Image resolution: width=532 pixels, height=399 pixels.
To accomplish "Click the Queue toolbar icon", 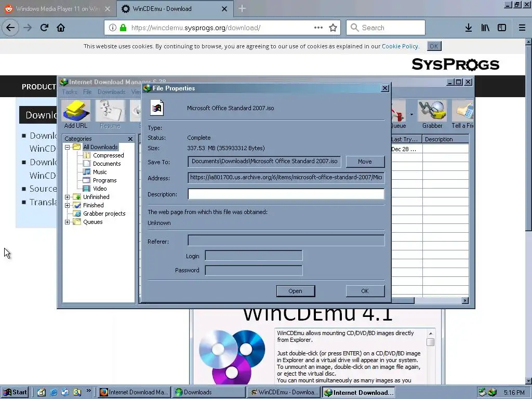I will click(398, 114).
